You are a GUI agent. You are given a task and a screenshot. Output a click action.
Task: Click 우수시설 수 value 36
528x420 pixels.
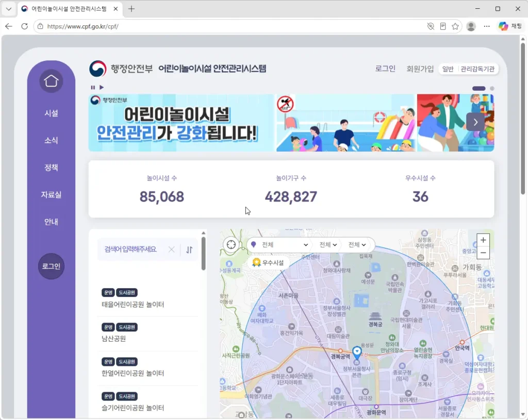(420, 197)
